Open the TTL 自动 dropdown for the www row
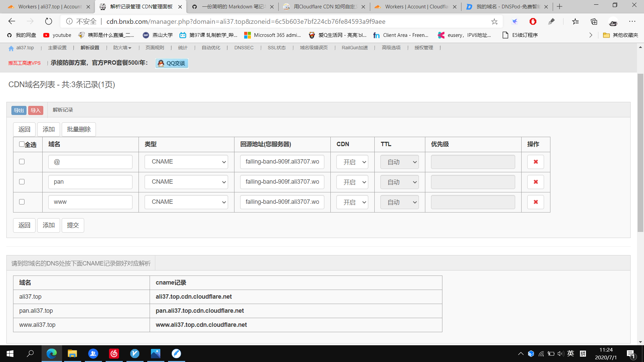This screenshot has width=644, height=362. (x=399, y=202)
